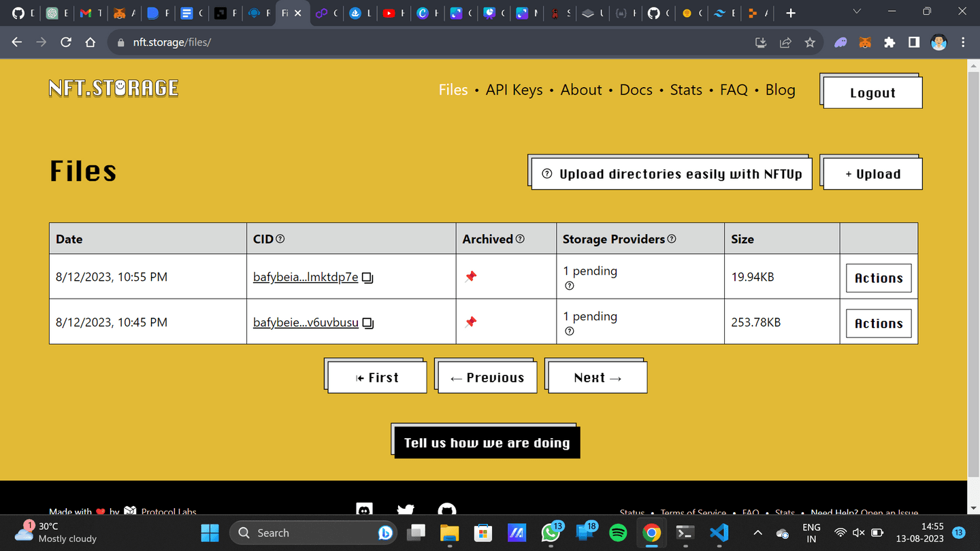Switch to the YouTube browser tab

tap(394, 13)
